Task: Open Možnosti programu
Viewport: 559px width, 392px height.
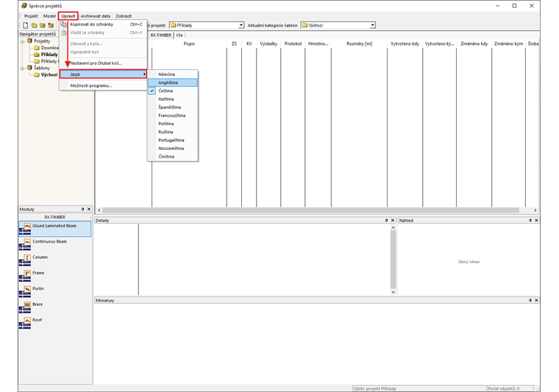Action: click(x=103, y=85)
